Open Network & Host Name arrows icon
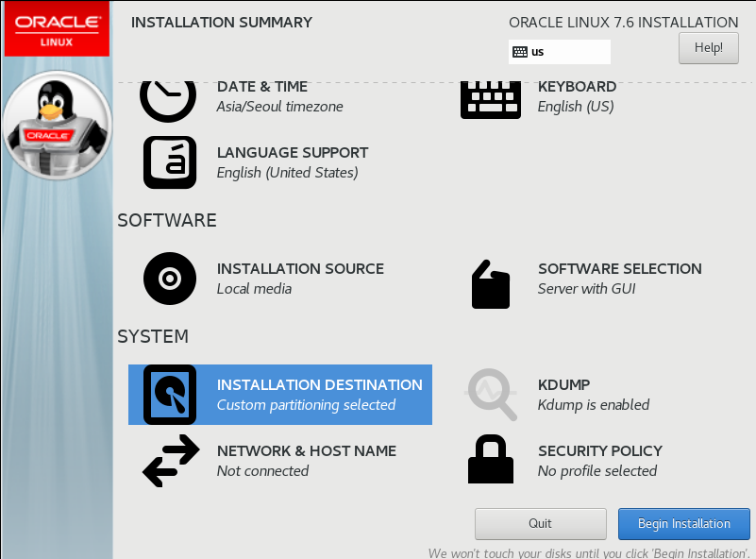Image resolution: width=756 pixels, height=559 pixels. (171, 461)
